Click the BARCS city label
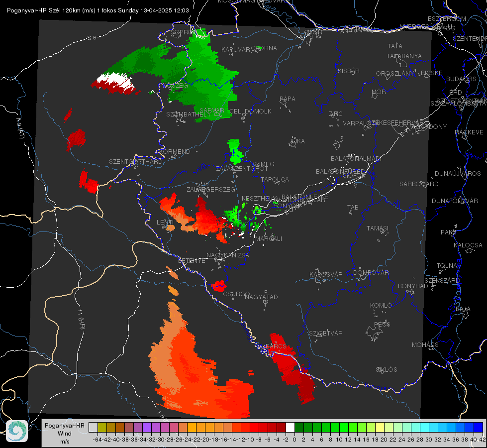The height and width of the screenshot is (448, 487). click(276, 346)
